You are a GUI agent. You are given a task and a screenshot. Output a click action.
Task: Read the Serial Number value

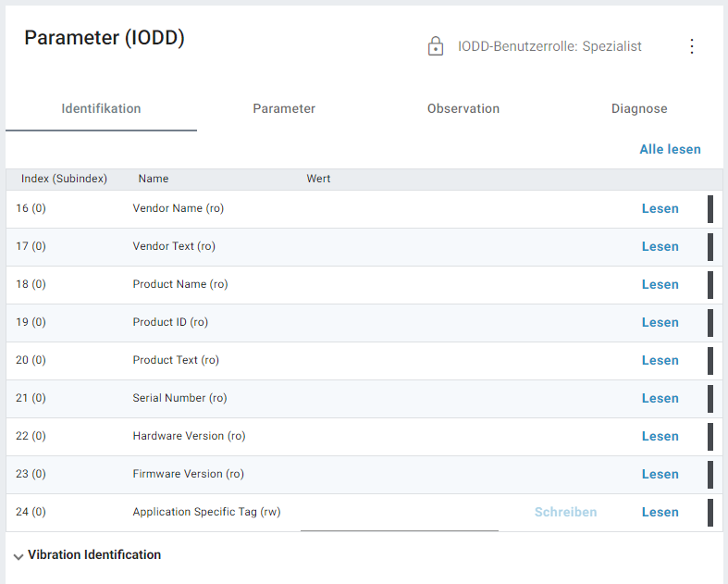(x=660, y=398)
